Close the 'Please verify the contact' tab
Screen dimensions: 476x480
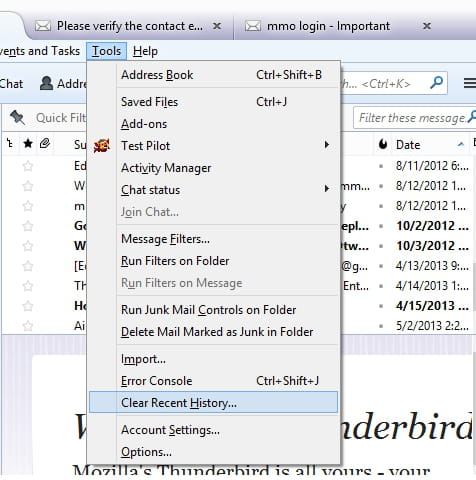click(x=217, y=26)
